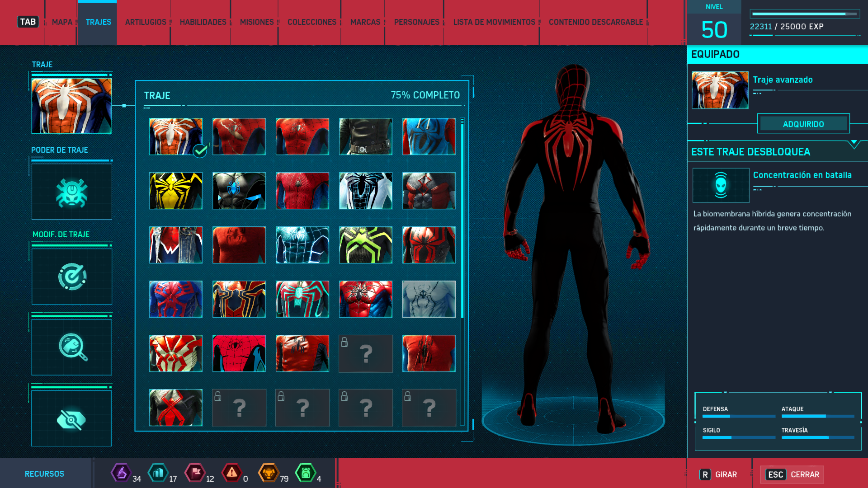Image resolution: width=868 pixels, height=488 pixels.
Task: Open CONTENIDO DESCARGABLE tab
Action: pos(596,22)
